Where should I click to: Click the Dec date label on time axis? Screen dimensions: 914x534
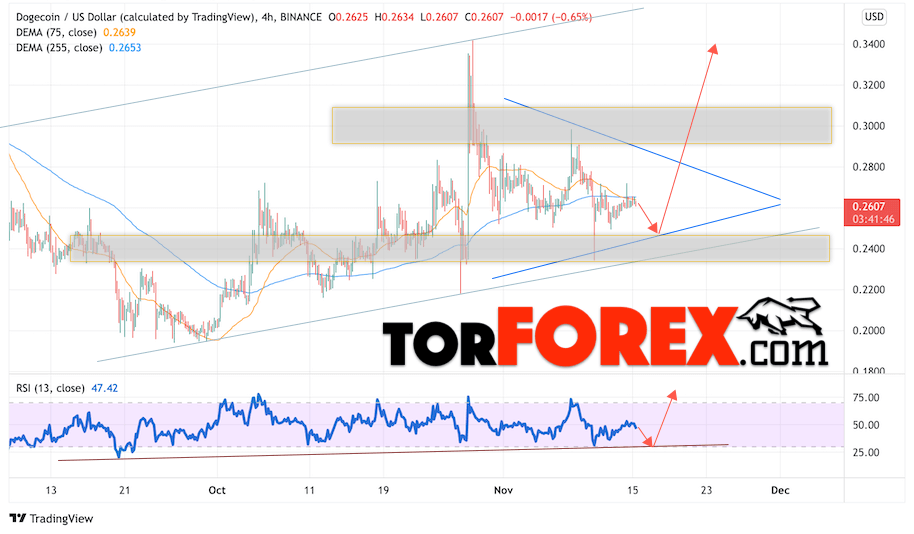pos(780,491)
